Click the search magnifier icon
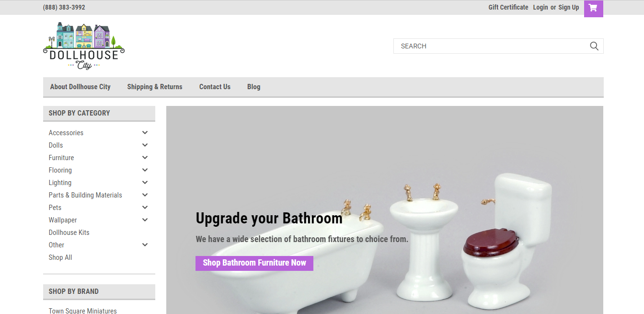Viewport: 644px width, 314px height. click(x=594, y=46)
